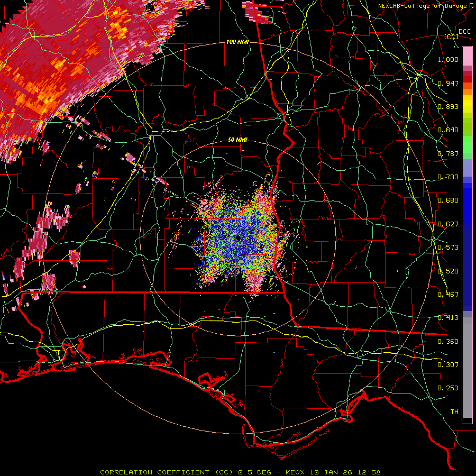476x476 pixels.
Task: Click the 50 NMI range ring label
Action: pos(237,140)
